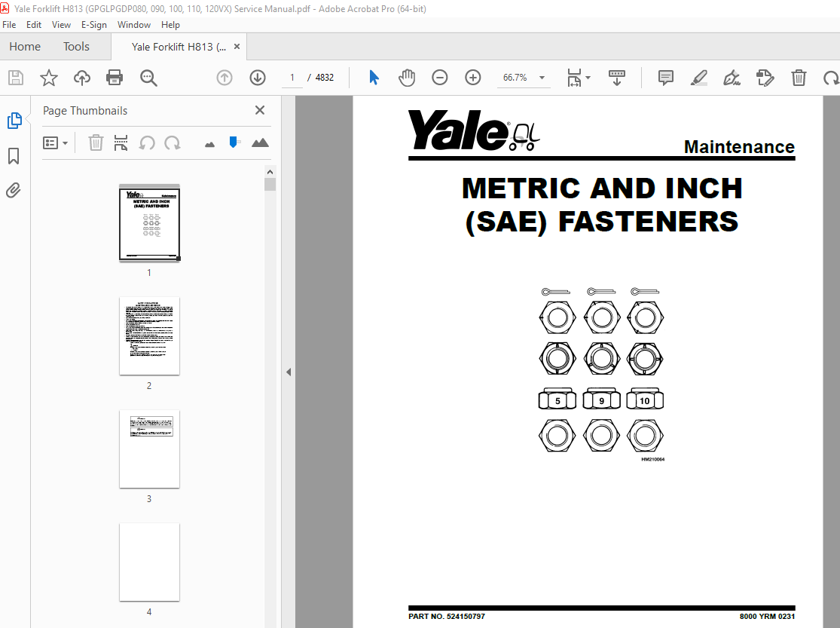
Task: Click the thumbnails panel scrollbar thumb
Action: click(x=270, y=185)
